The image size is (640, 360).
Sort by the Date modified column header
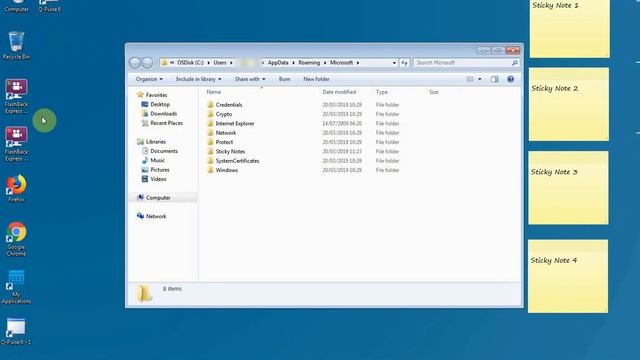pos(339,92)
